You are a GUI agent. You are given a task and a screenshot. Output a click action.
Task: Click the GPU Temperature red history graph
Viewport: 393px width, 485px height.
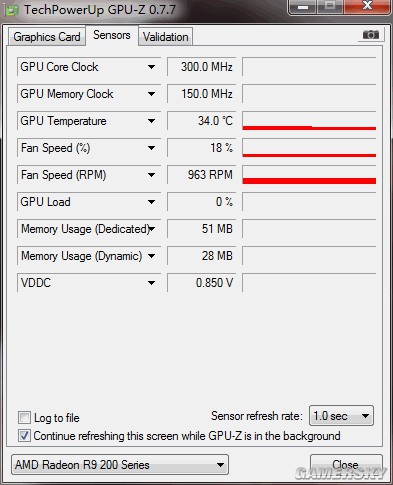point(309,121)
